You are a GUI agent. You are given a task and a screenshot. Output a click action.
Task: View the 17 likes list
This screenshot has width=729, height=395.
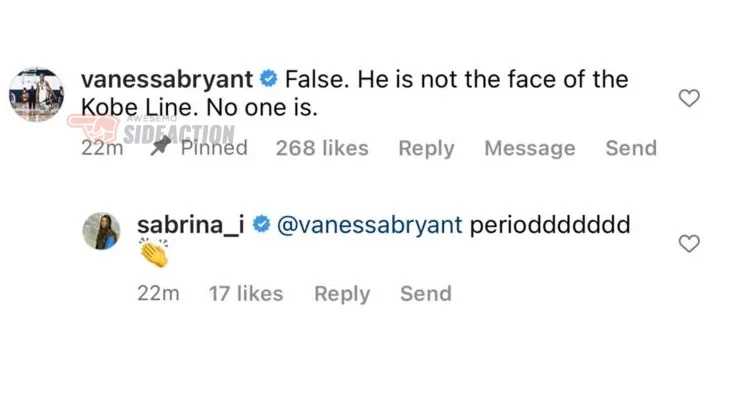coord(246,294)
